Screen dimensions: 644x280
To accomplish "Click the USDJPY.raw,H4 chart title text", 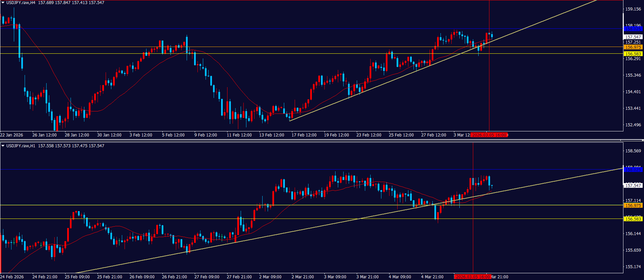I will point(21,3).
